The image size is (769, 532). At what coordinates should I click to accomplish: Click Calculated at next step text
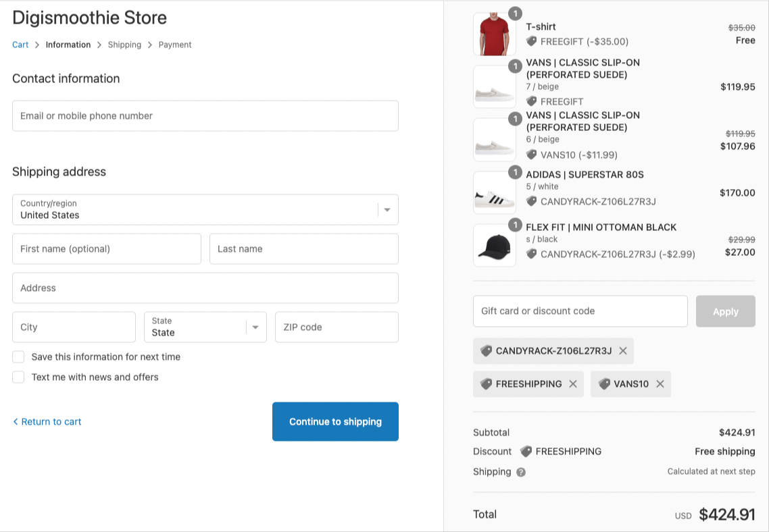coord(711,471)
